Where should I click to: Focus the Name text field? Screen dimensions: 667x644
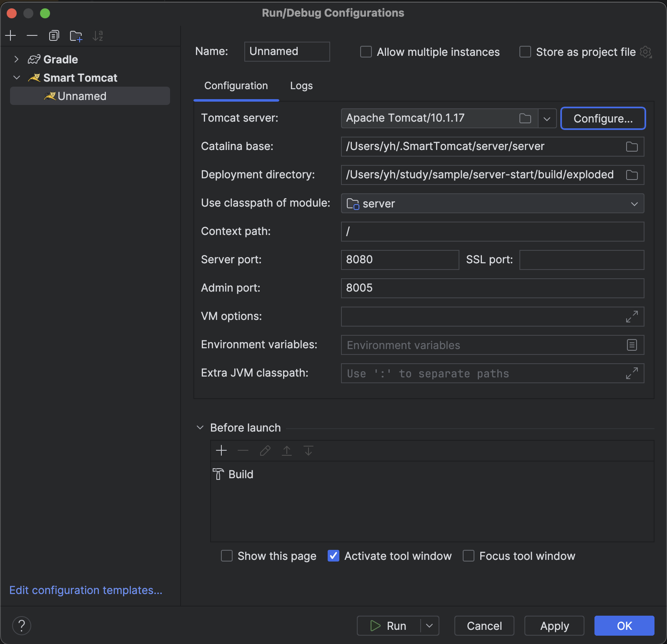pyautogui.click(x=287, y=52)
